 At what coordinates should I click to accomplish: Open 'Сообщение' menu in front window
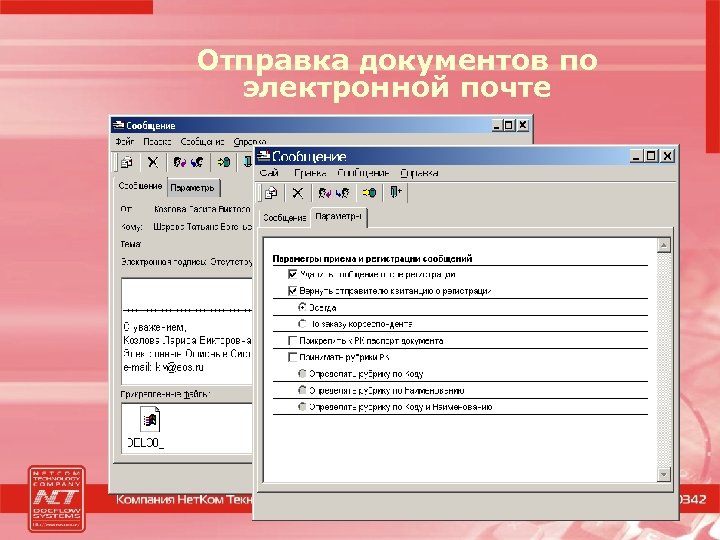pos(363,173)
